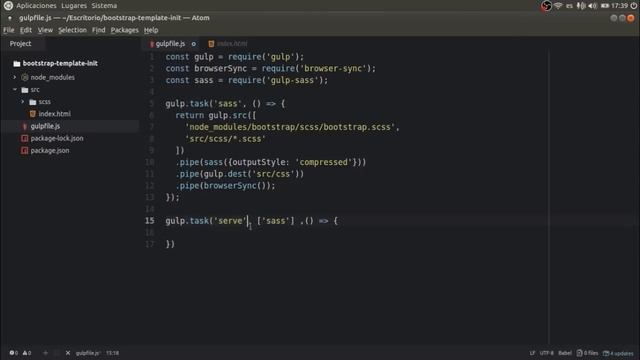Click the 'browser-sync' string on line 2
640x360 pixels.
point(333,68)
